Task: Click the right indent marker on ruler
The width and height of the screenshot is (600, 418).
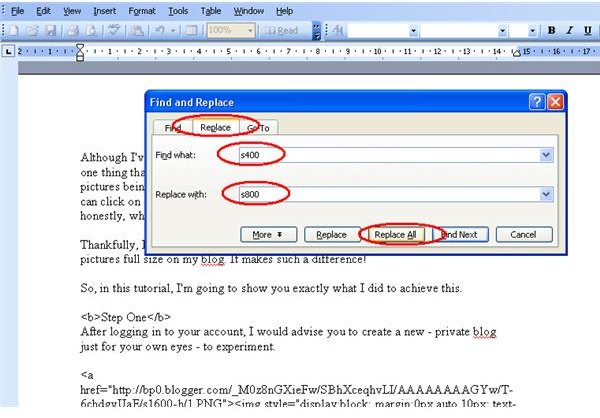Action: pyautogui.click(x=517, y=53)
